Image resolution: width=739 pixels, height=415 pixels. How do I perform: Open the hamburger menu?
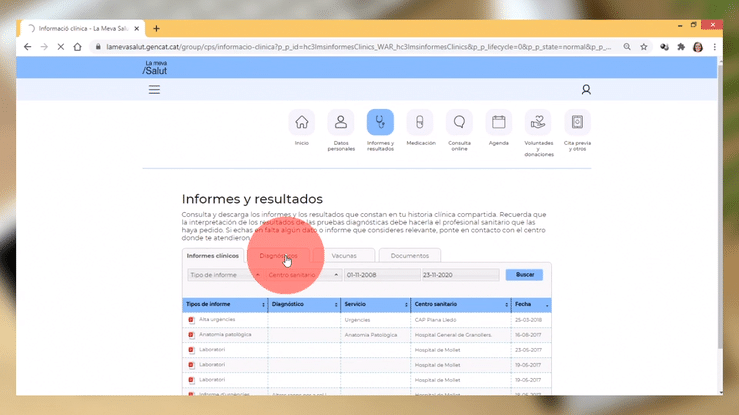[154, 90]
